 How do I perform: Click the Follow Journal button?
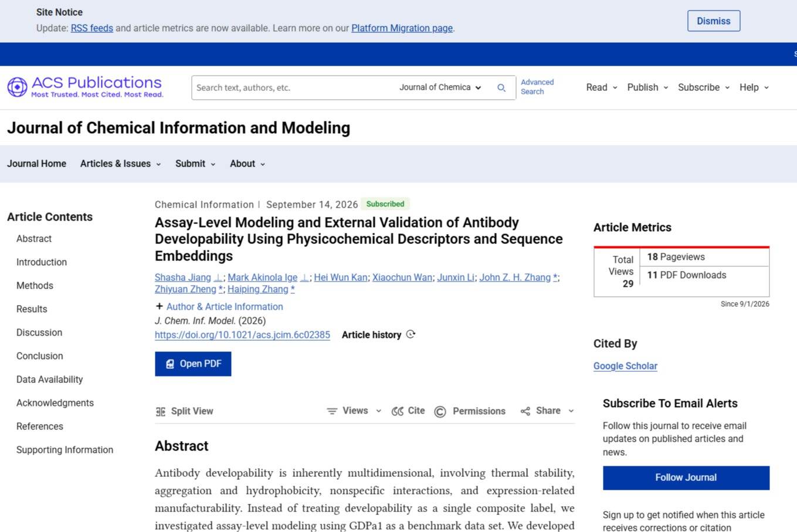tap(686, 477)
